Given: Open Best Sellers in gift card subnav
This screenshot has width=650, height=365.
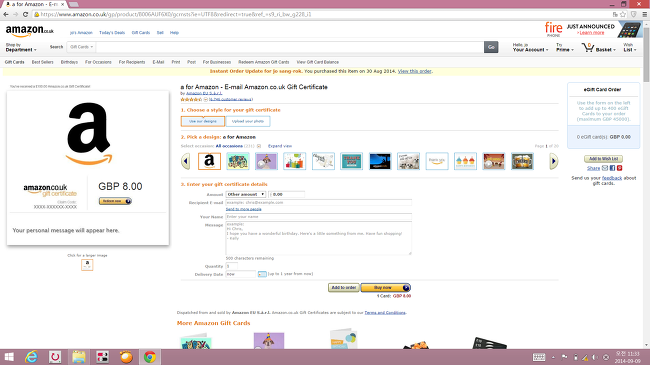Looking at the screenshot, I should 42,62.
